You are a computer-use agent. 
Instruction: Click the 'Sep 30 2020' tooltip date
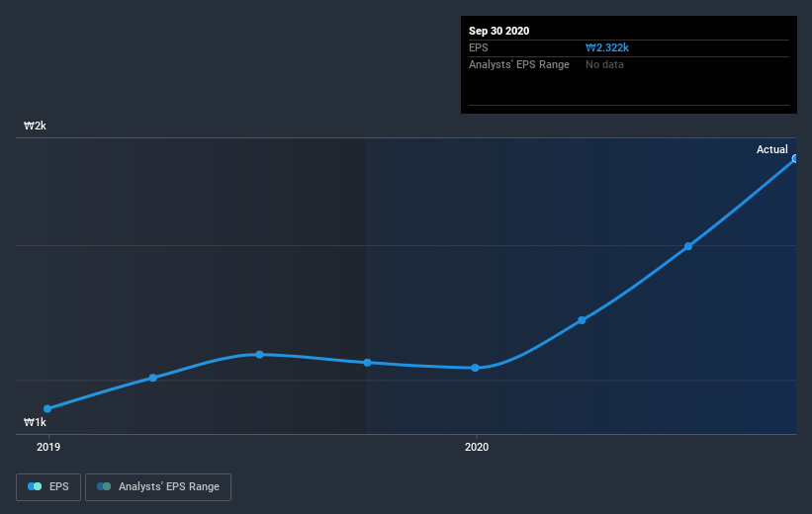point(498,31)
